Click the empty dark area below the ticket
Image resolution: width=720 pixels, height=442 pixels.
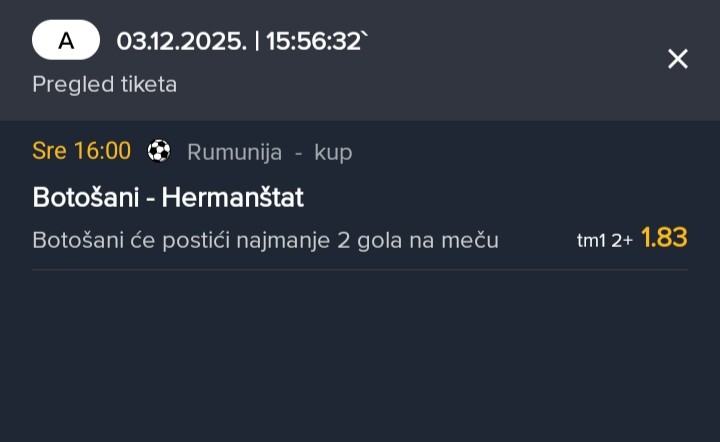(360, 360)
